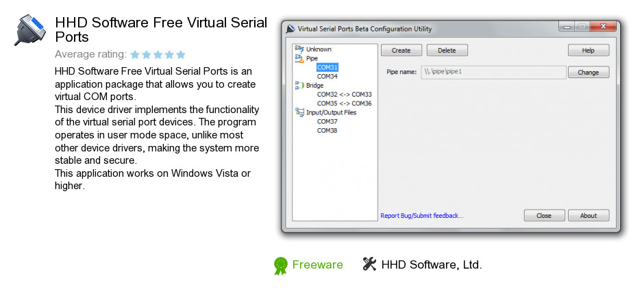The width and height of the screenshot is (644, 296).
Task: Select the Unknown node in the tree
Action: [319, 49]
